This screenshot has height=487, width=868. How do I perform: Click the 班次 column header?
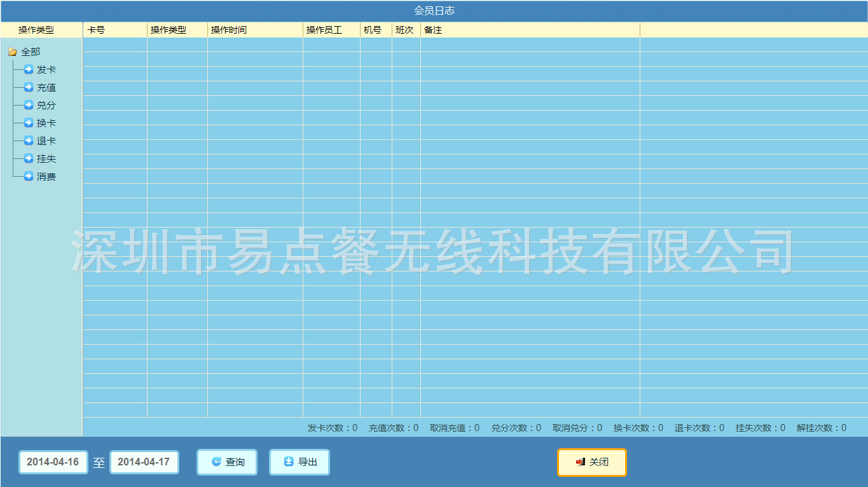[x=406, y=30]
